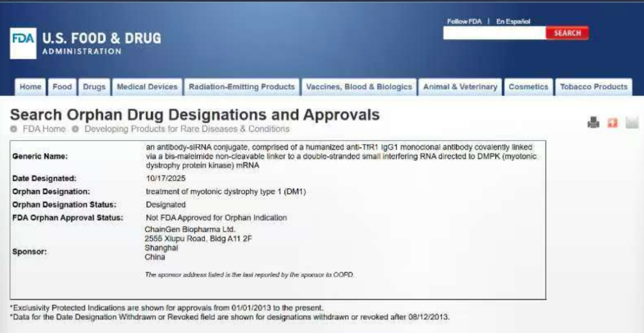Click the red share plus icon
Image resolution: width=644 pixels, height=333 pixels.
click(x=612, y=122)
